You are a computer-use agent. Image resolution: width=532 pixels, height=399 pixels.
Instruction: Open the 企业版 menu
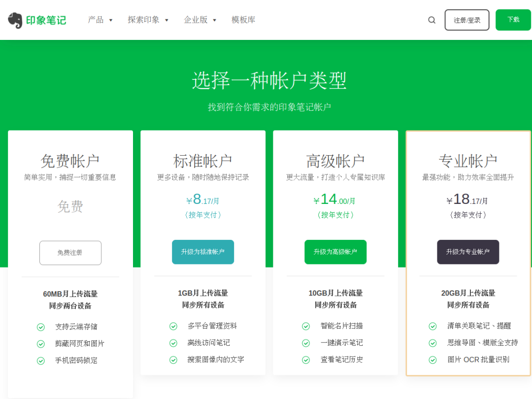click(x=196, y=20)
